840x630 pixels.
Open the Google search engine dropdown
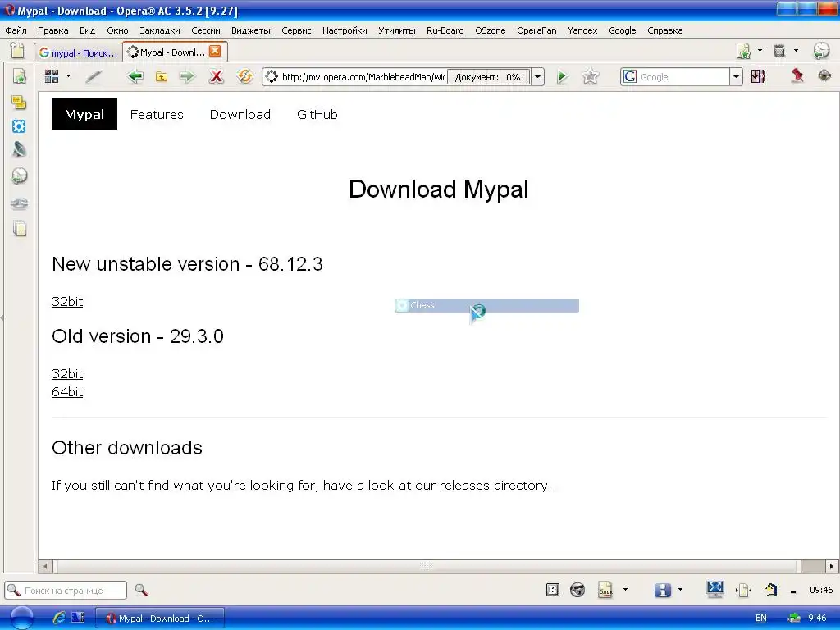(736, 76)
